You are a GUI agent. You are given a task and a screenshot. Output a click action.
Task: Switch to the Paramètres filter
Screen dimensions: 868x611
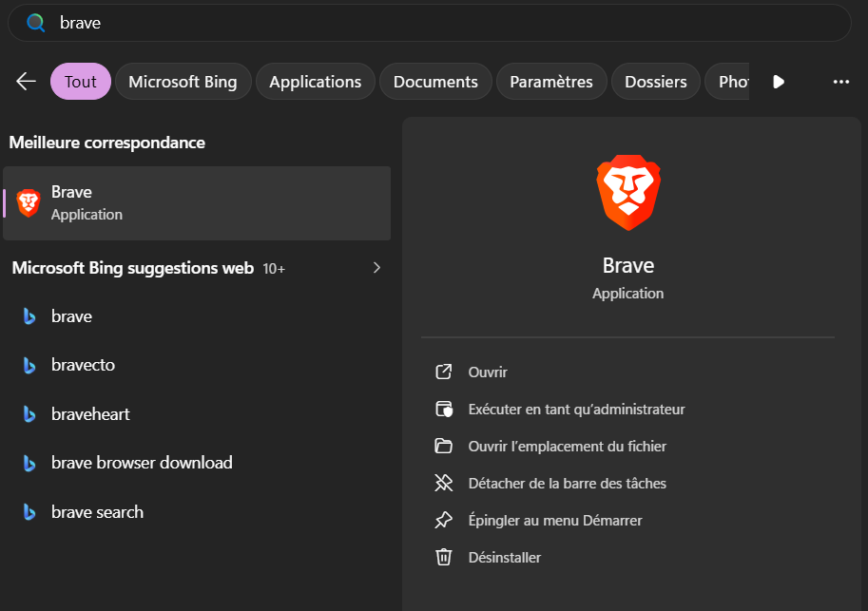pos(551,82)
